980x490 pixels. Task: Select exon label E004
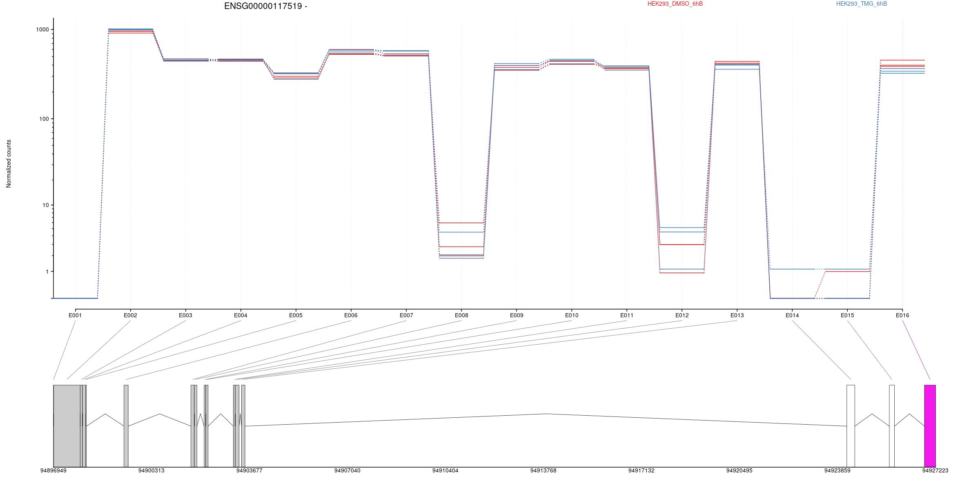(241, 315)
